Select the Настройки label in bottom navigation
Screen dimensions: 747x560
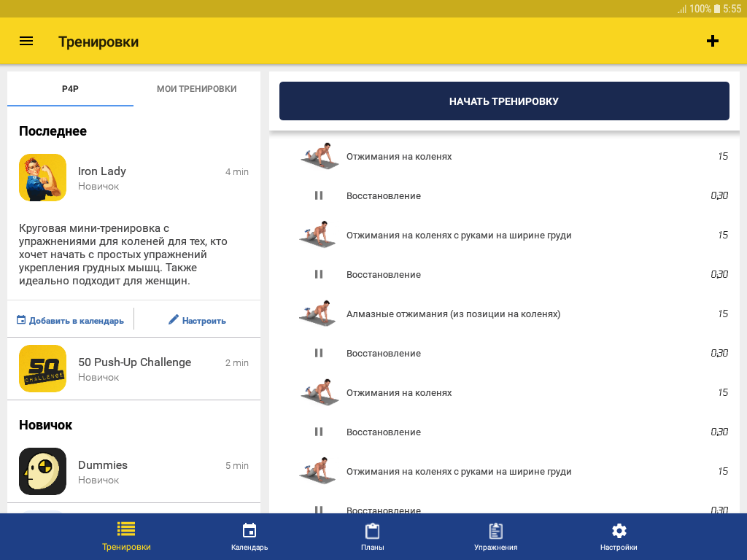point(619,547)
